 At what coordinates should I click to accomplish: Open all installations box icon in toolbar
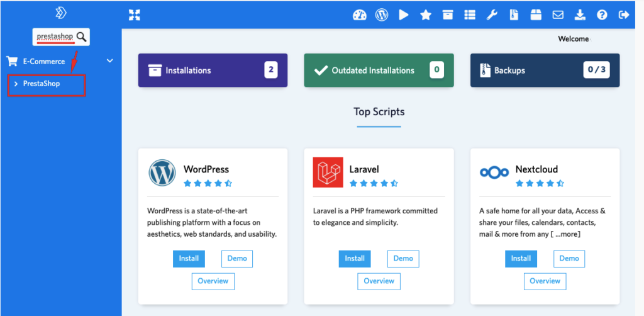[x=448, y=15]
